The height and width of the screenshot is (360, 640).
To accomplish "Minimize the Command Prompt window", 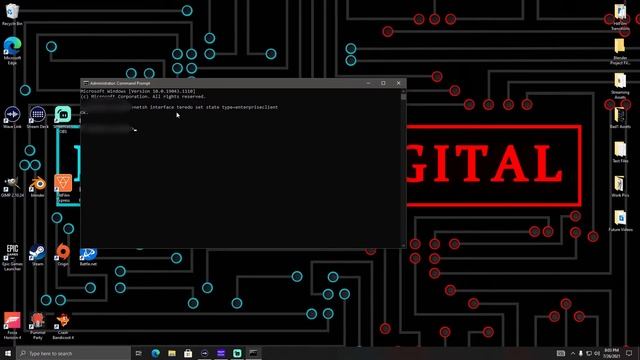I will (x=368, y=83).
